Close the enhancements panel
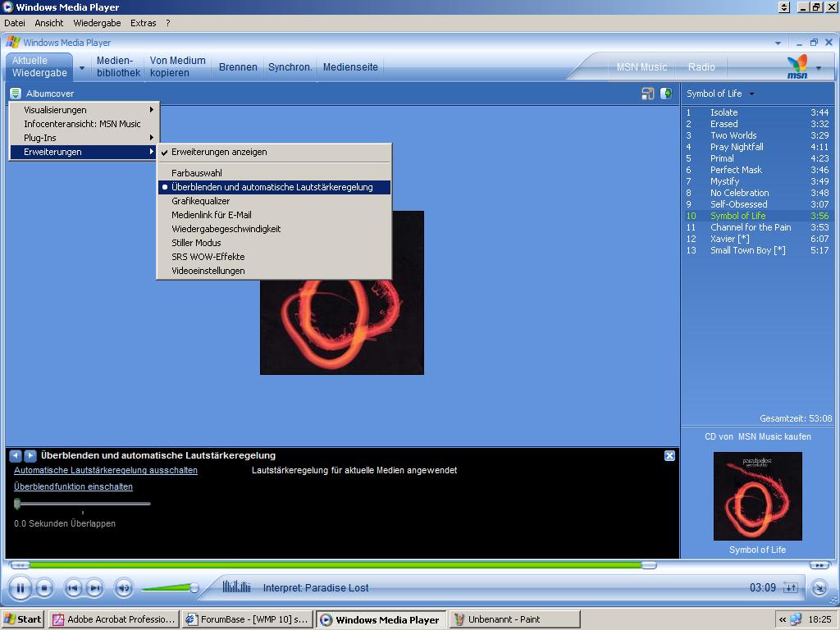The height and width of the screenshot is (630, 840). (669, 455)
